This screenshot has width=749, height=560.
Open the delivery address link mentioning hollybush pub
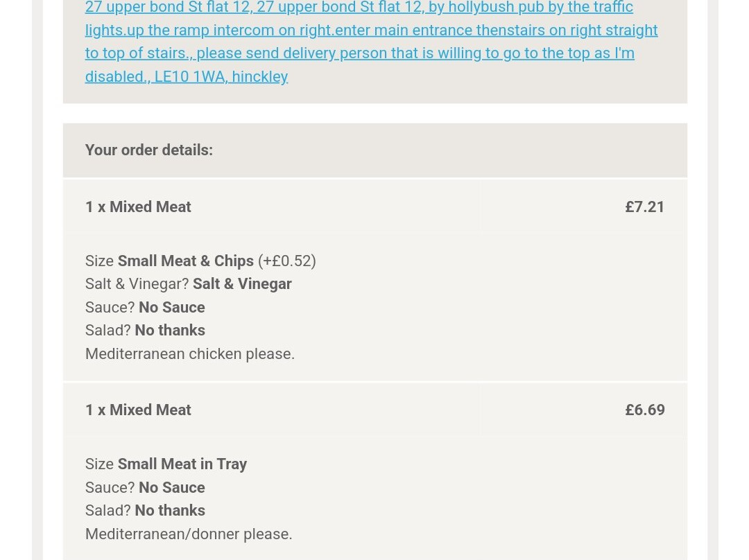pos(359,7)
